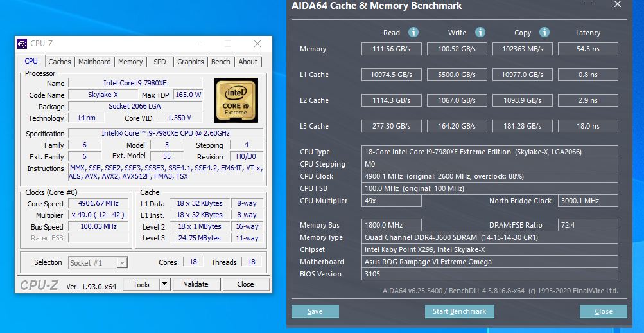Open the Socket #1 selection dropdown
Image resolution: width=644 pixels, height=333 pixels.
click(98, 263)
